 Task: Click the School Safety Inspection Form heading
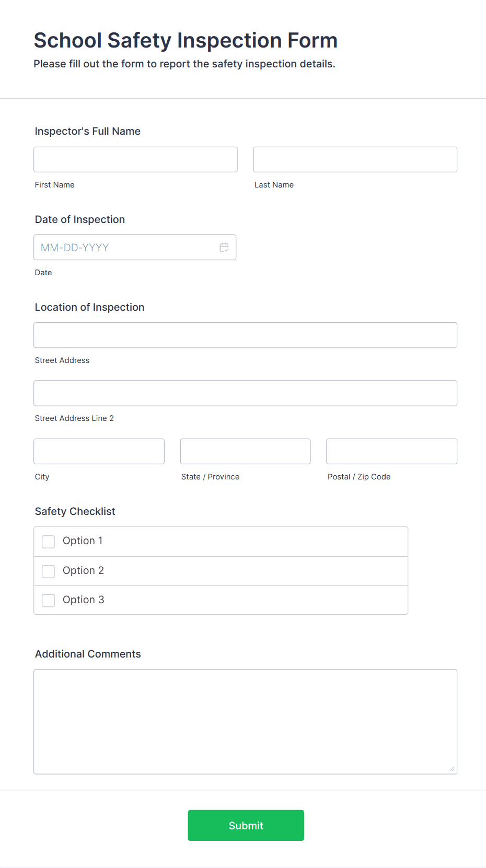[185, 40]
